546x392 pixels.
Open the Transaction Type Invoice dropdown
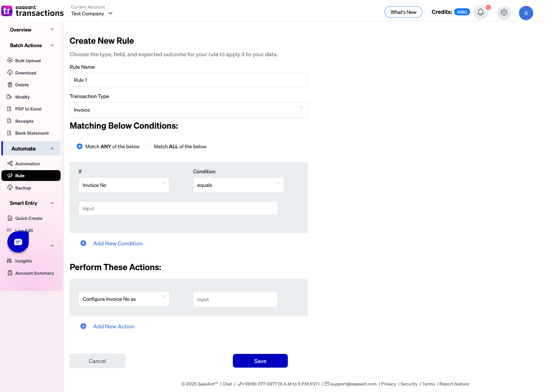(x=189, y=110)
